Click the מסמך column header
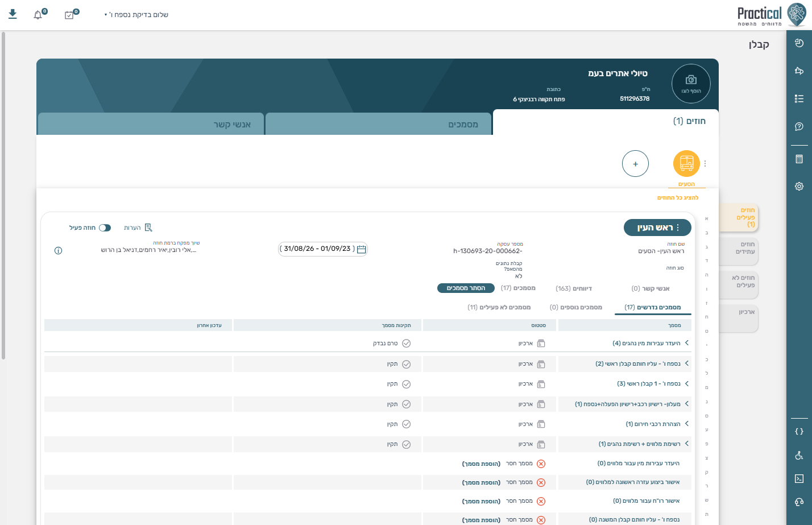 624,325
